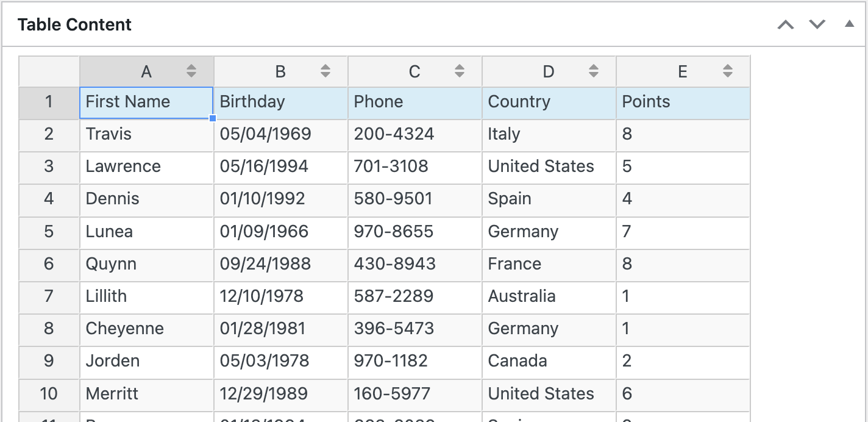Viewport: 868px width, 422px height.
Task: Sort column C using its sort icon
Action: (459, 71)
